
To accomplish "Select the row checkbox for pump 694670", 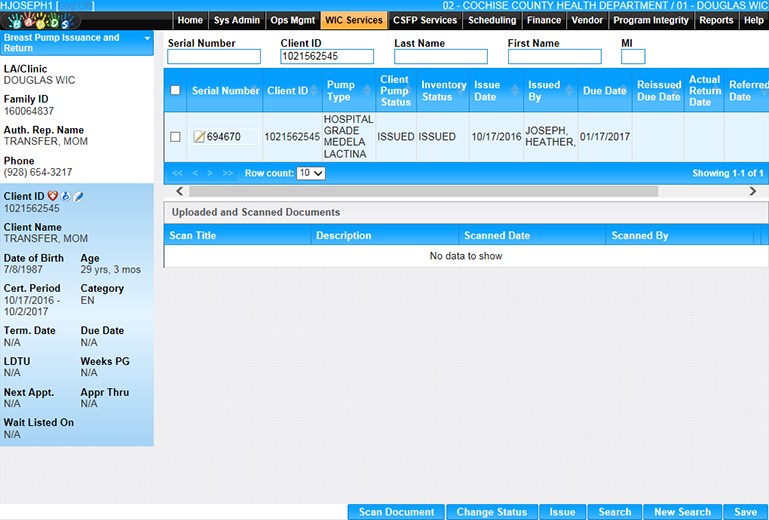I will (176, 137).
